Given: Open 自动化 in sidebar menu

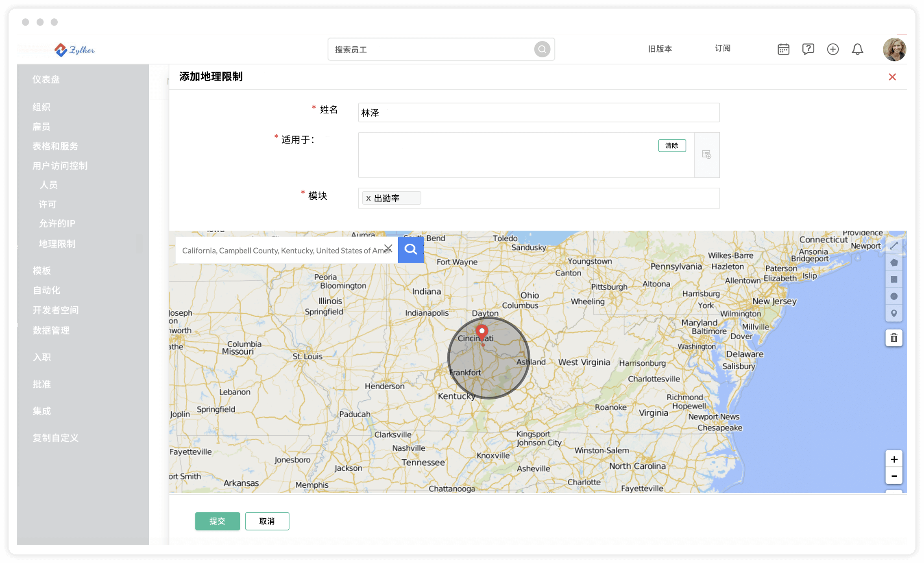Looking at the screenshot, I should pyautogui.click(x=46, y=290).
